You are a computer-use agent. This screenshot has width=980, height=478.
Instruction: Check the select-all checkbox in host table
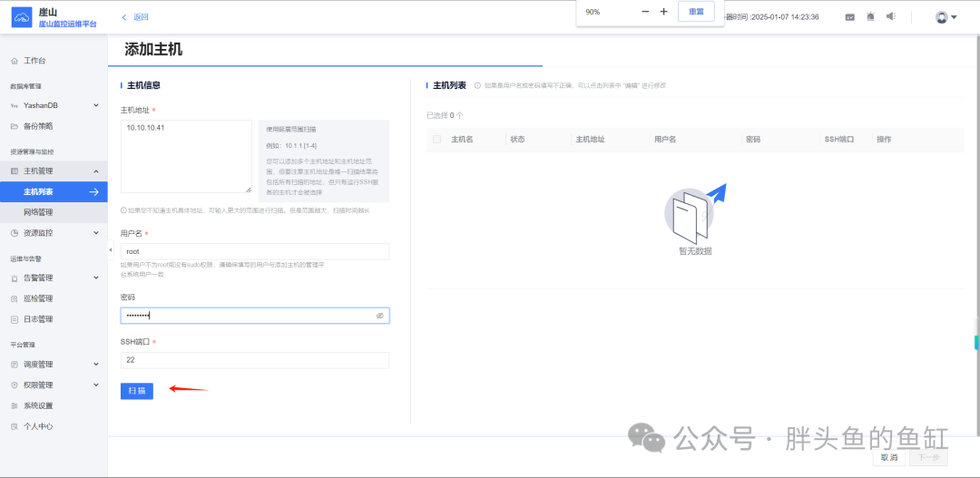436,140
